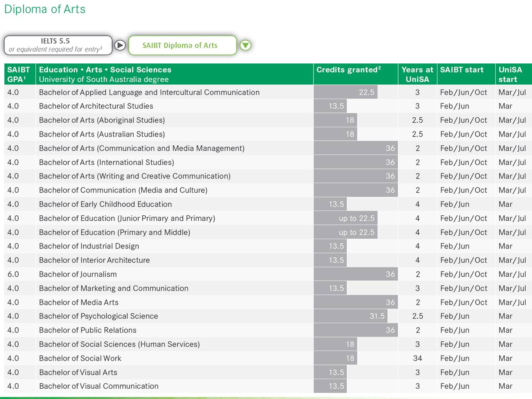
Task: Select Bachelor of Communication (Media and Culture)
Action: pyautogui.click(x=123, y=190)
